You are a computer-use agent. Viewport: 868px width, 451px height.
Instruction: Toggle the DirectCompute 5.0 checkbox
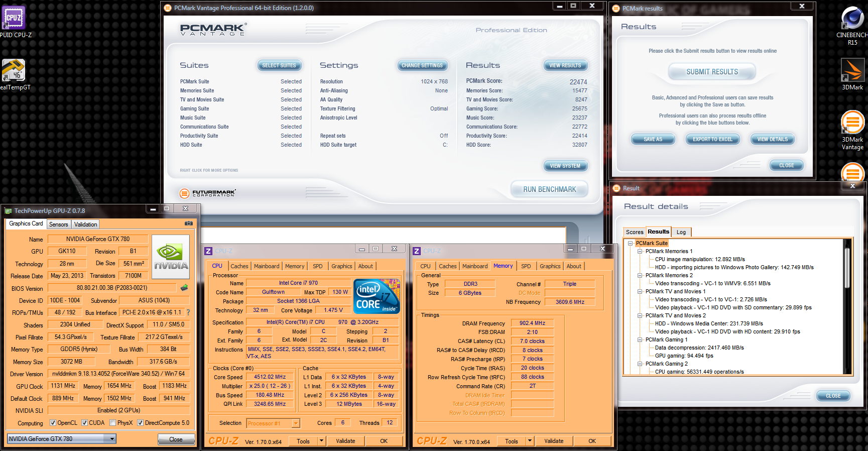coord(140,423)
